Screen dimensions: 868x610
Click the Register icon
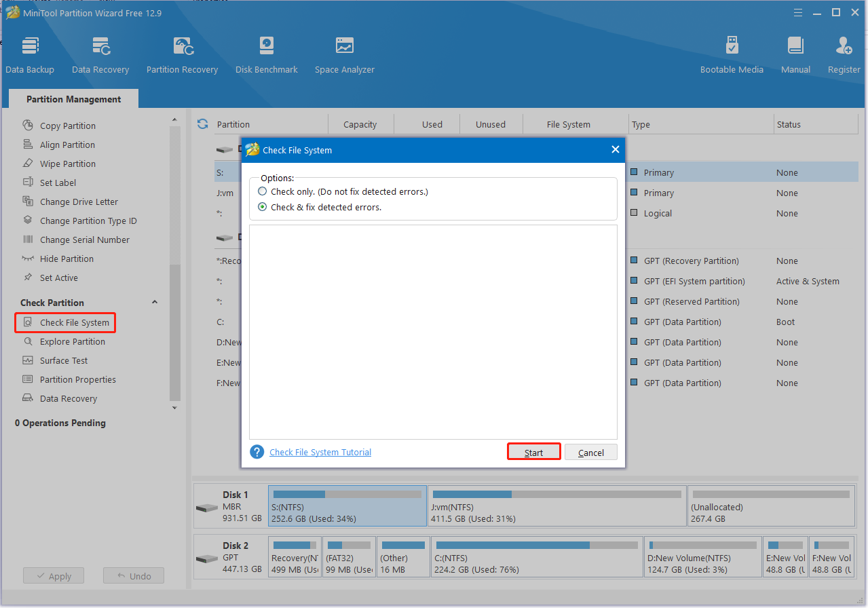point(844,55)
